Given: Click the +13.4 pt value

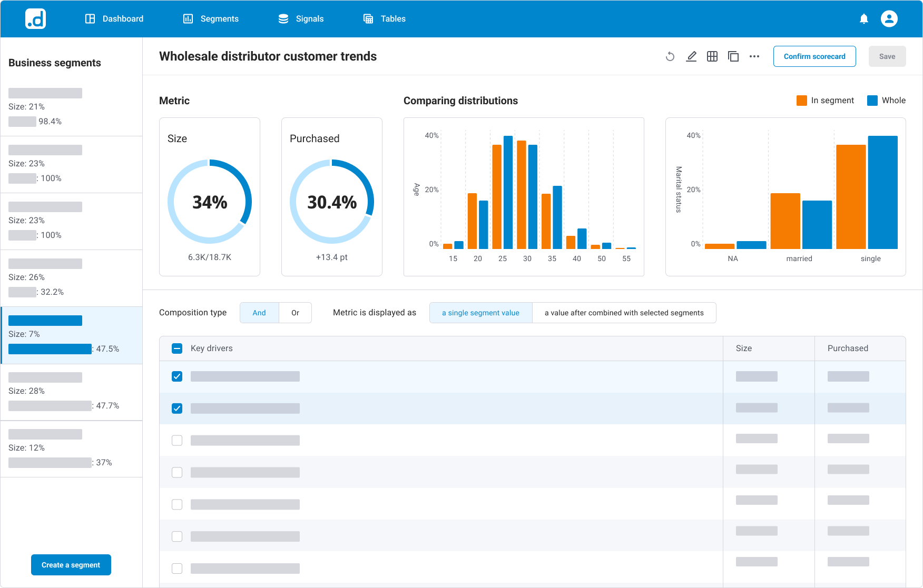Looking at the screenshot, I should tap(332, 257).
